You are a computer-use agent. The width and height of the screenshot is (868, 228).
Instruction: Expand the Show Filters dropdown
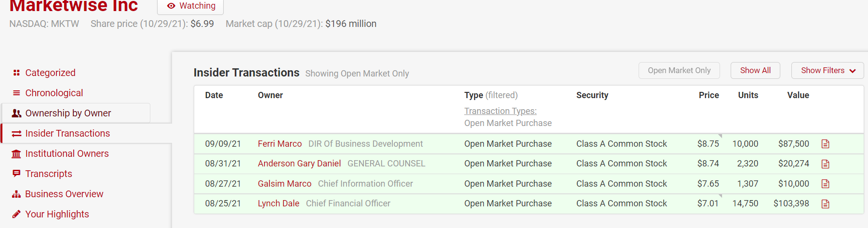pyautogui.click(x=828, y=70)
